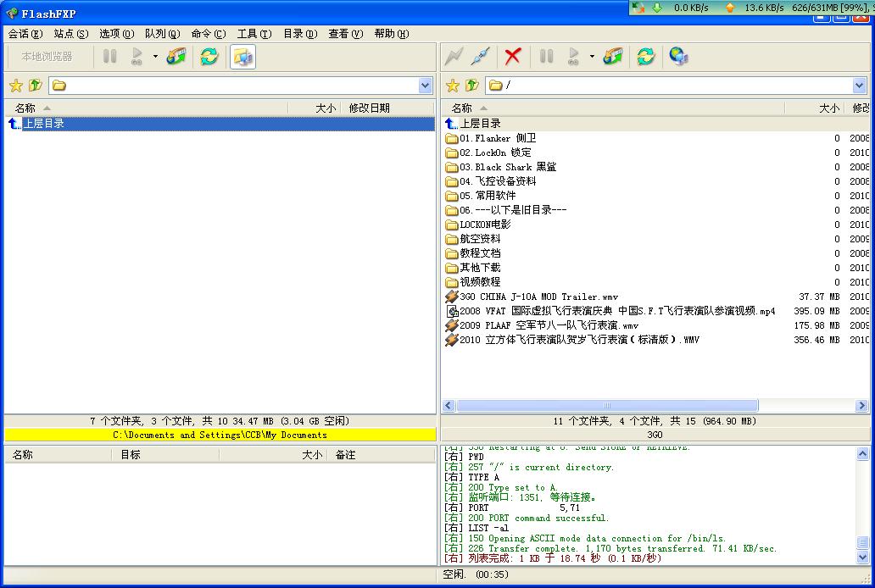
Task: Click the remote file list horizontal scrollbar thumb
Action: [607, 406]
